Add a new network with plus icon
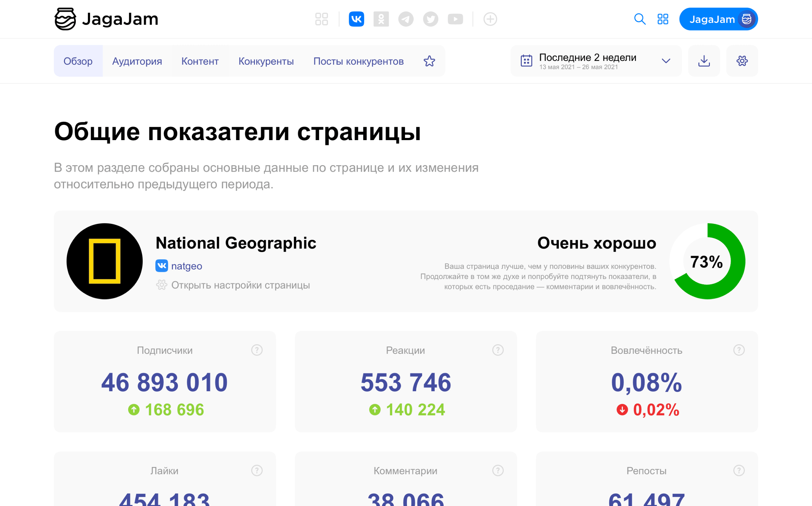The image size is (812, 506). pos(490,19)
